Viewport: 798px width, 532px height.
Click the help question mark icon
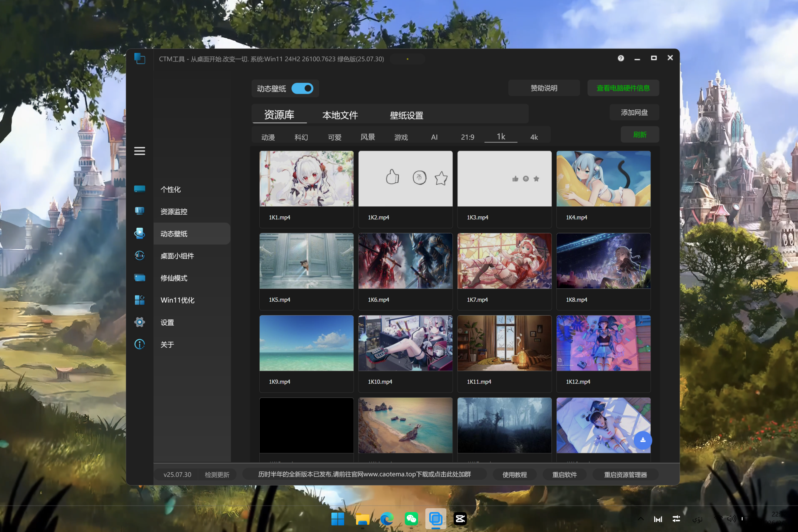click(621, 58)
